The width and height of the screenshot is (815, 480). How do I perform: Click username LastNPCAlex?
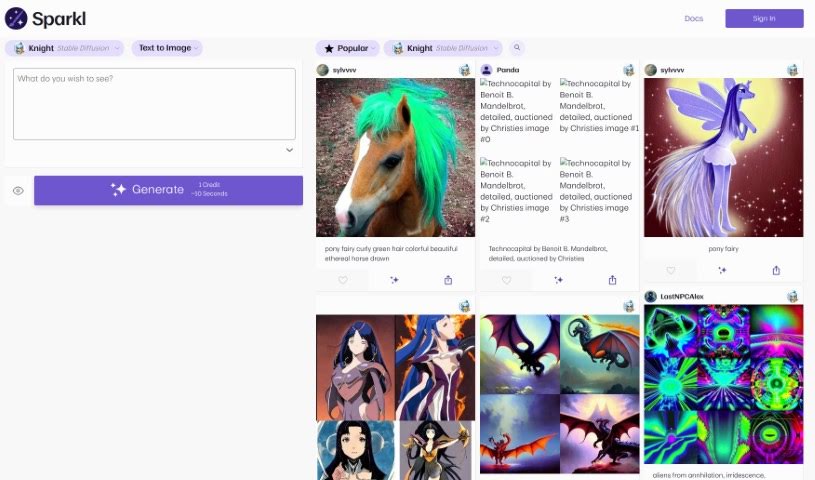(x=682, y=296)
